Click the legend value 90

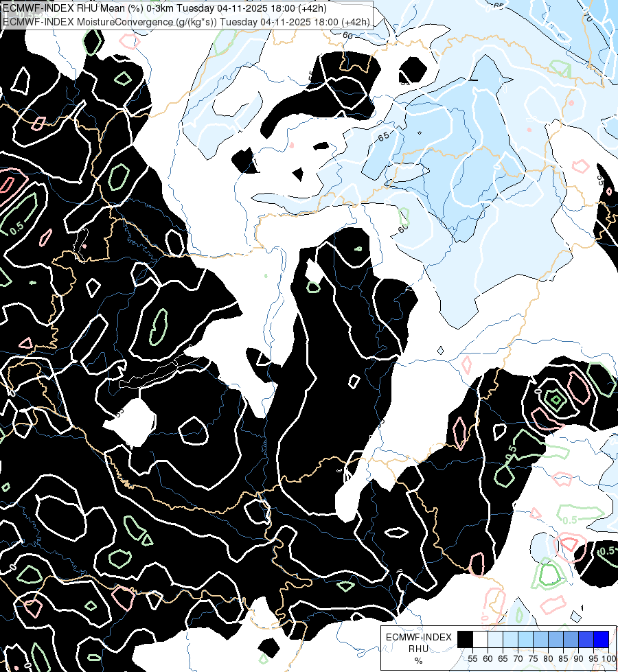579,659
